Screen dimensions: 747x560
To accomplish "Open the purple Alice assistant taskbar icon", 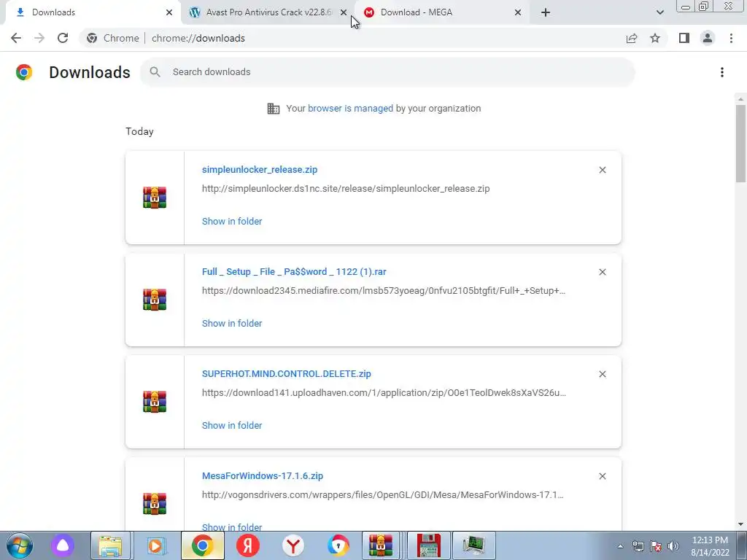I will (x=63, y=545).
